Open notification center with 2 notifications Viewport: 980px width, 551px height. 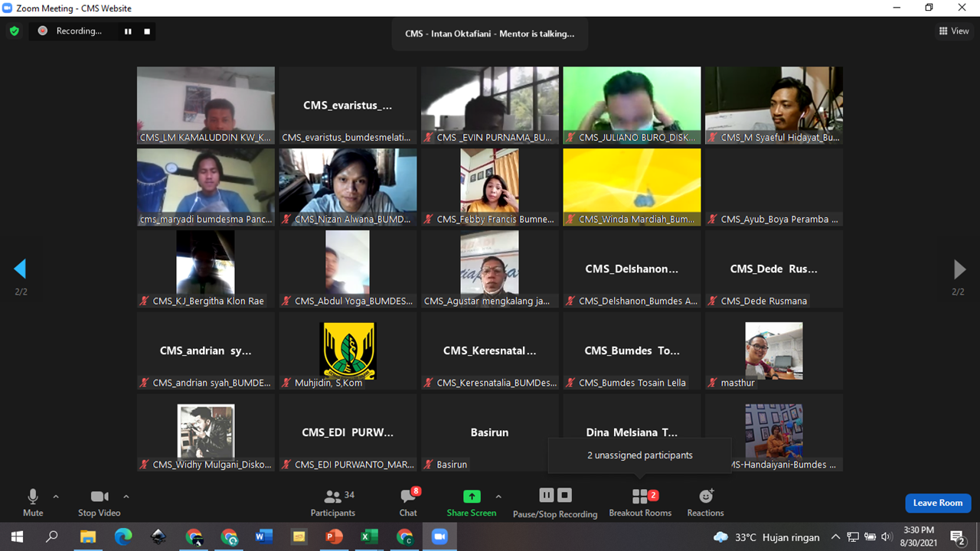pyautogui.click(x=958, y=537)
